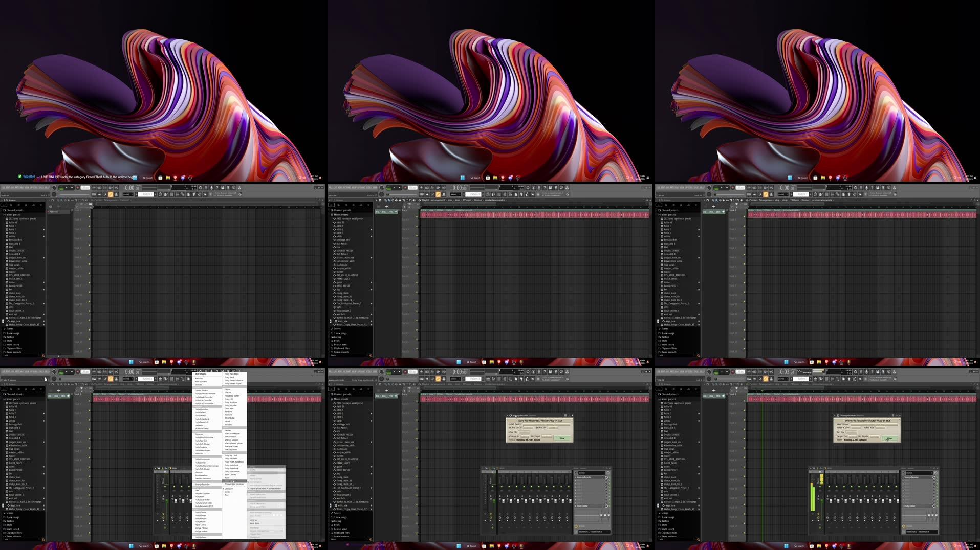Viewport: 980px width, 550px height.
Task: Click metronome icon in empty-playlist FL window toolbar
Action: click(94, 187)
